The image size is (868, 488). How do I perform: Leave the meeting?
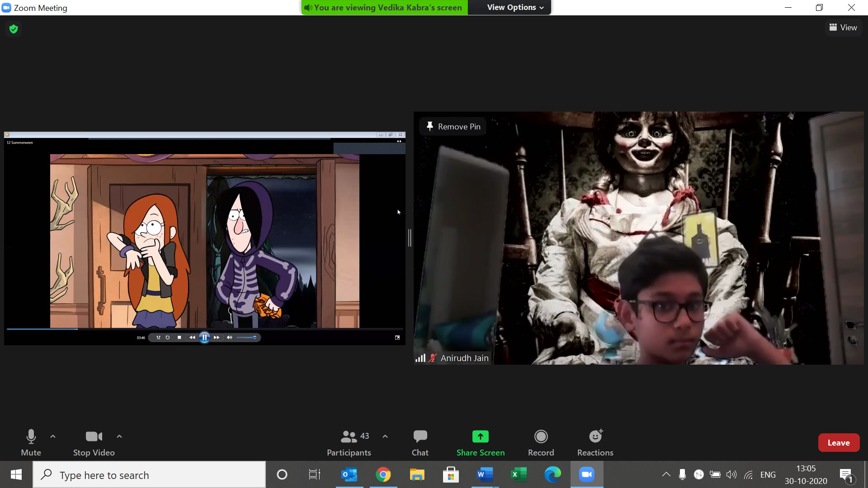pos(839,443)
